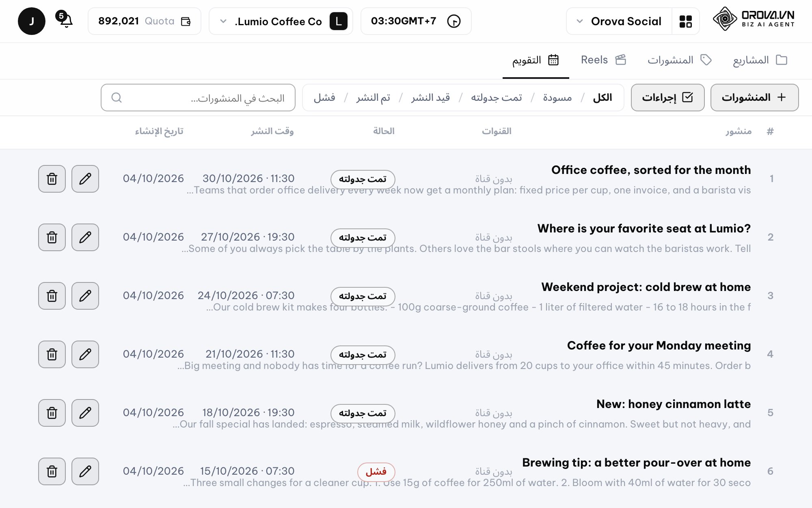Click the 892,021 Quota box
Screen dimensions: 812x508
(145, 21)
